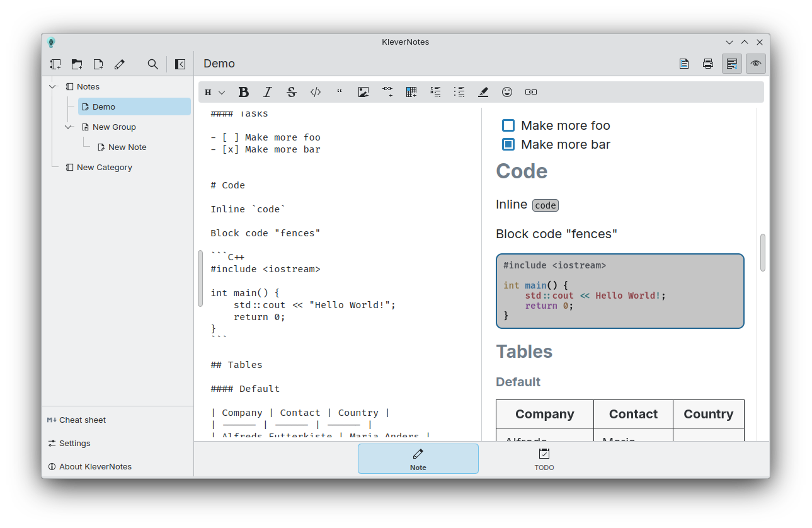Collapse the Notes category tree
This screenshot has height=528, width=812.
[53, 87]
